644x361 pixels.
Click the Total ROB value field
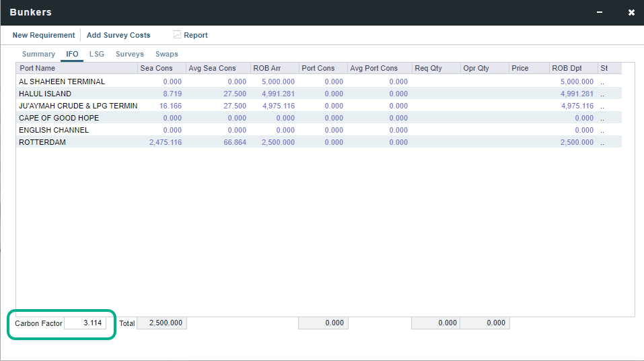(x=162, y=323)
